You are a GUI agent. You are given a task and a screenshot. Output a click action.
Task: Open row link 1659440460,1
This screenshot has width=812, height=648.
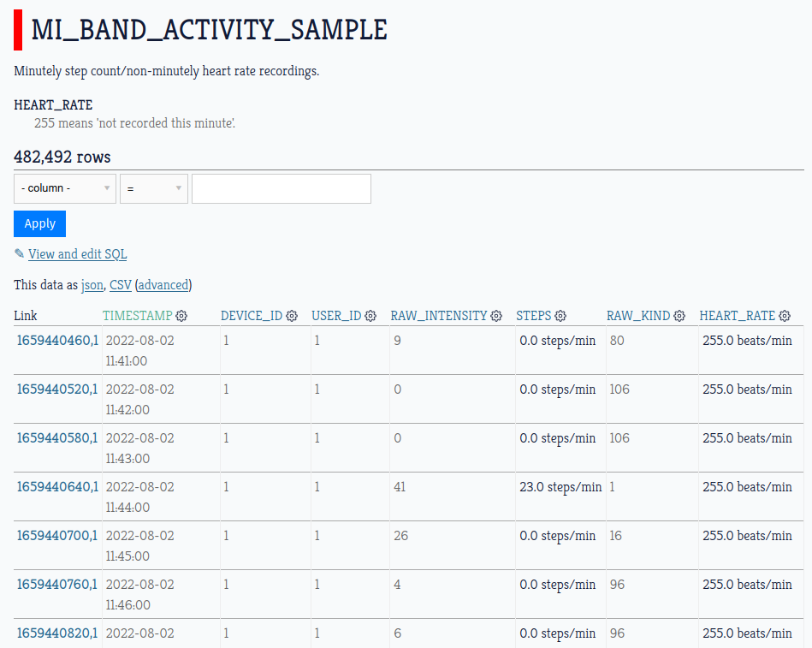[x=57, y=341]
